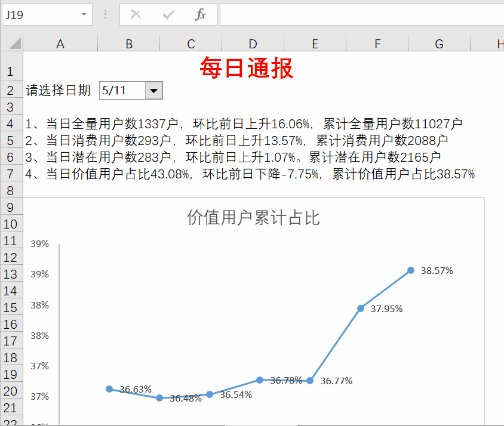
Task: Select row 9 header
Action: click(x=11, y=207)
